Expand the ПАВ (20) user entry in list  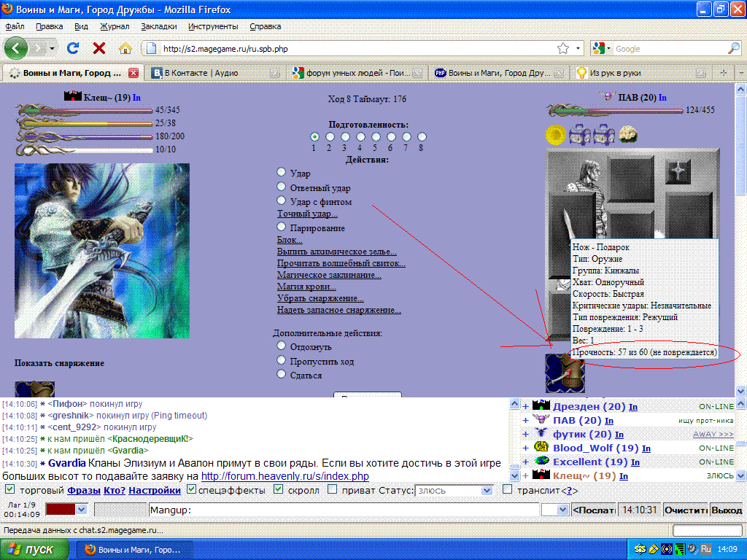pos(525,421)
